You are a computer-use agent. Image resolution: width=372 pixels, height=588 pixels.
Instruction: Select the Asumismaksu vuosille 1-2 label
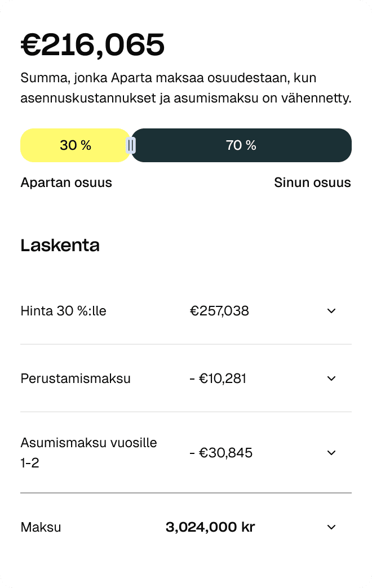pyautogui.click(x=88, y=452)
